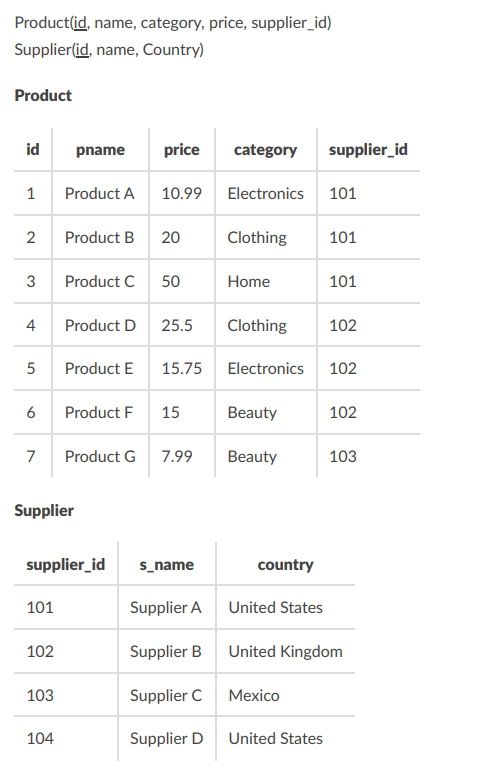Select the s_name column header
Image resolution: width=498 pixels, height=761 pixels.
coord(166,564)
